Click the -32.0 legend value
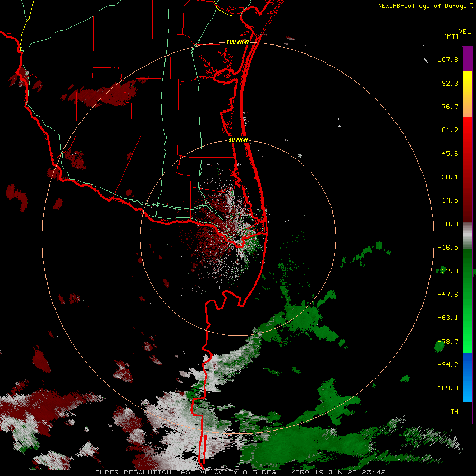 click(448, 271)
